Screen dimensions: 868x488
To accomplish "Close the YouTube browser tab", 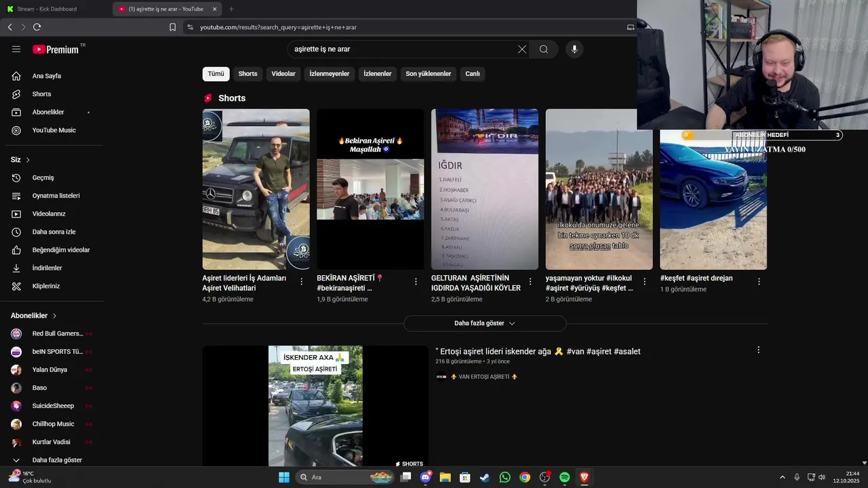I will (214, 9).
